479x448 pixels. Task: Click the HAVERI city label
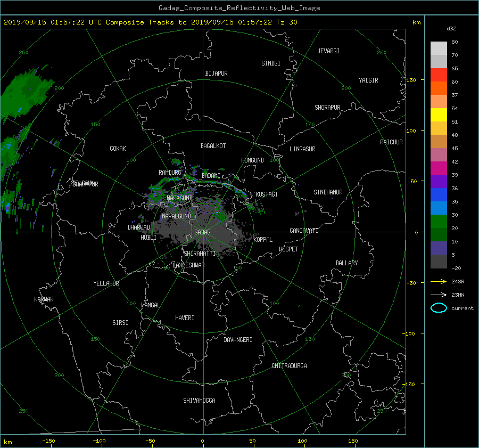pos(185,318)
